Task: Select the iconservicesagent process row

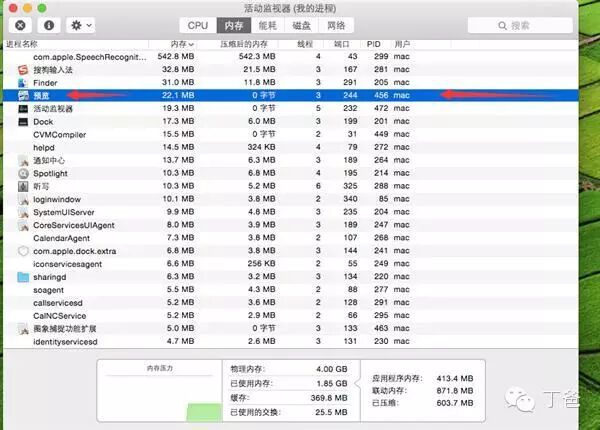Action: point(291,264)
